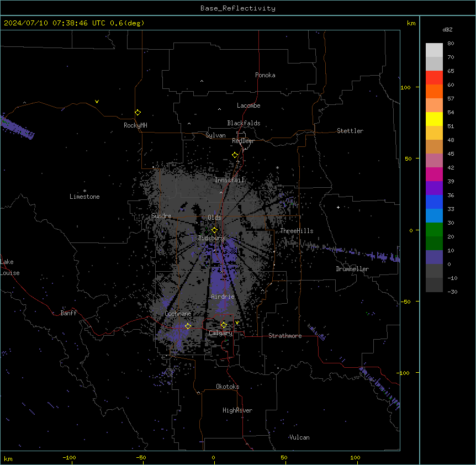Click the white plus marker north of Drumheller

pyautogui.click(x=338, y=207)
